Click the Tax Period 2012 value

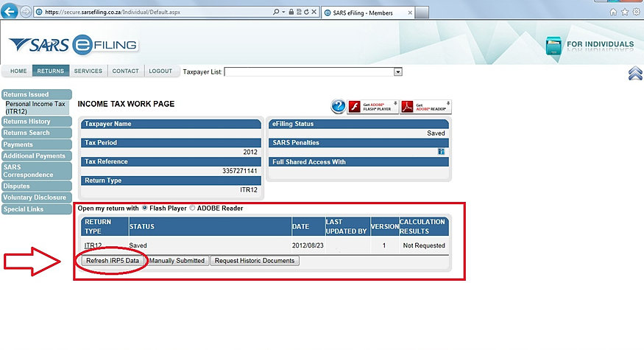(x=250, y=153)
